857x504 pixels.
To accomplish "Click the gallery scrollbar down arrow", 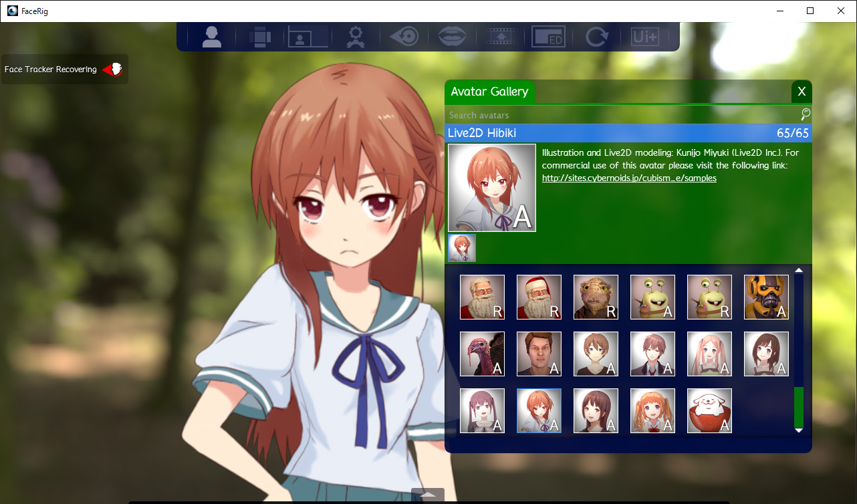I will (x=798, y=430).
